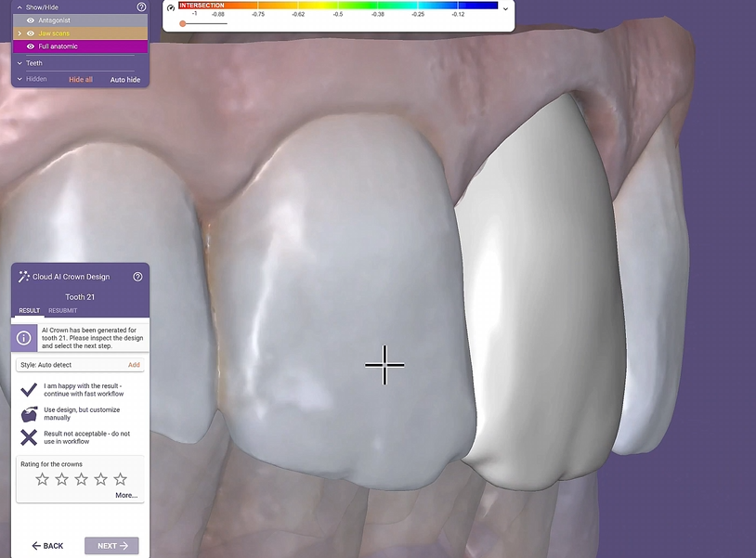
Task: Expand the Hidden section
Action: [20, 79]
